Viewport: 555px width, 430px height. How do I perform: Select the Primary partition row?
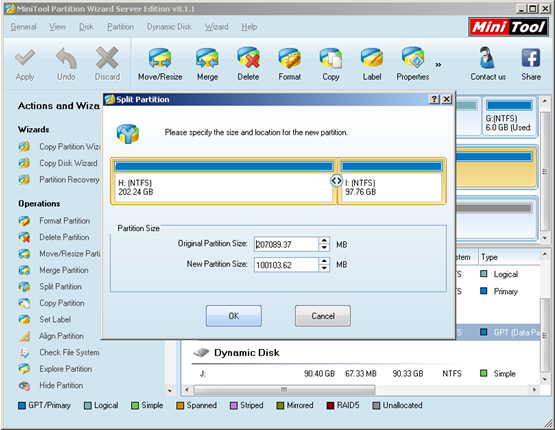point(498,291)
